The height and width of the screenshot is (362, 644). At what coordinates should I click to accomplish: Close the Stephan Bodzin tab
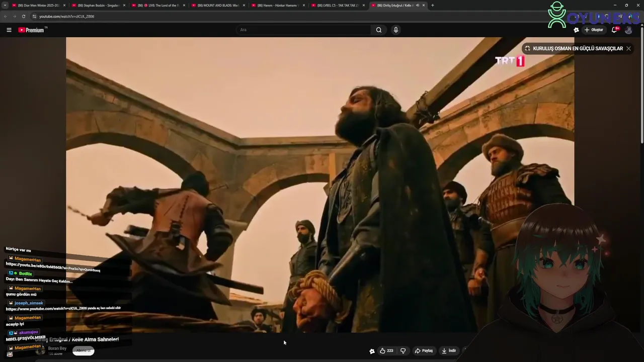pyautogui.click(x=124, y=5)
